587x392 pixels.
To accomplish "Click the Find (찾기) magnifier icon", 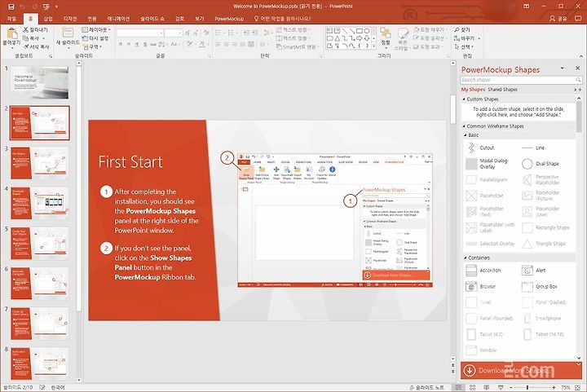I will [x=457, y=29].
